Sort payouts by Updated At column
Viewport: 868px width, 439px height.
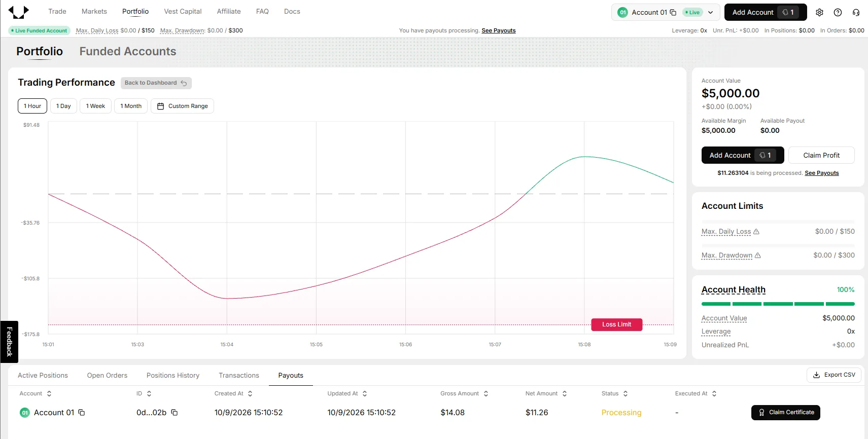pos(365,393)
